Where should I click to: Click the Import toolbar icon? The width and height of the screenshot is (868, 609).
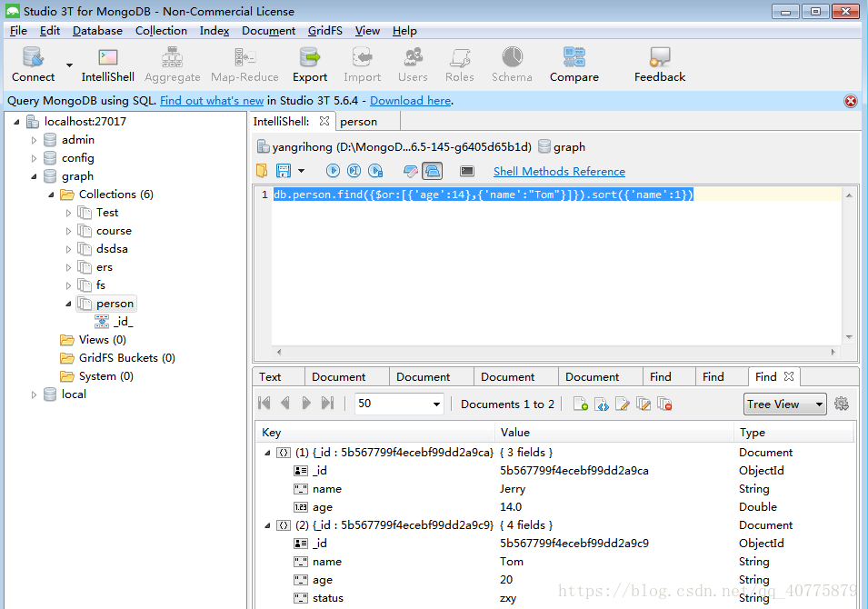click(x=362, y=65)
